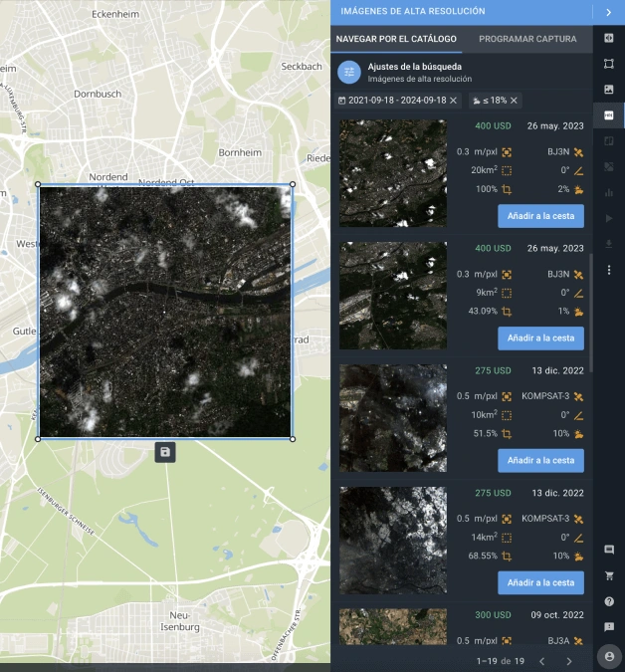Screen dimensions: 625x672
Task: Click resolution icon beside first 0.3 m/pxl
Action: [x=507, y=152]
